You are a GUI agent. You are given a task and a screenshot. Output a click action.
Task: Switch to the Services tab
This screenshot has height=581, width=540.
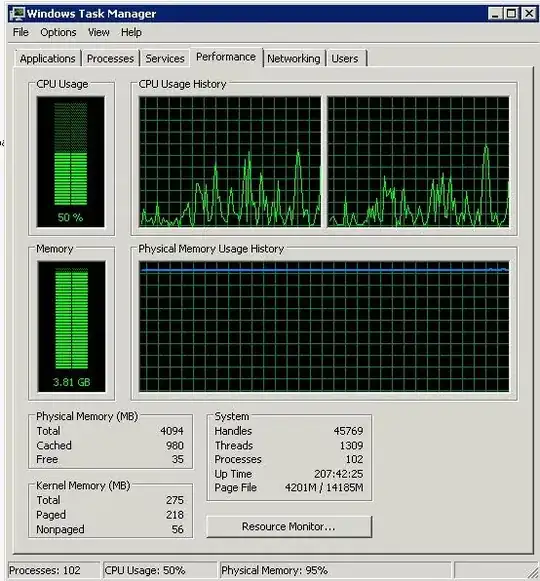tap(165, 59)
